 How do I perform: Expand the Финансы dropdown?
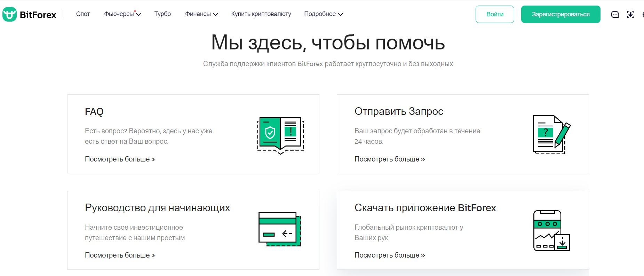click(201, 14)
